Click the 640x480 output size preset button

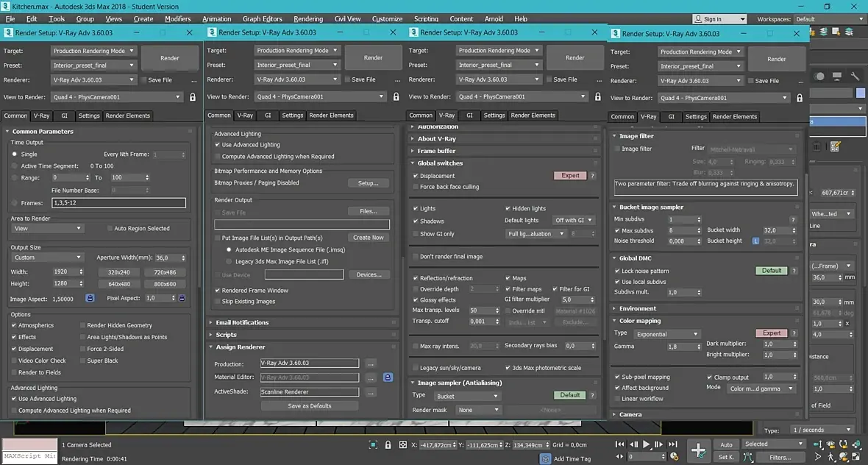[119, 283]
